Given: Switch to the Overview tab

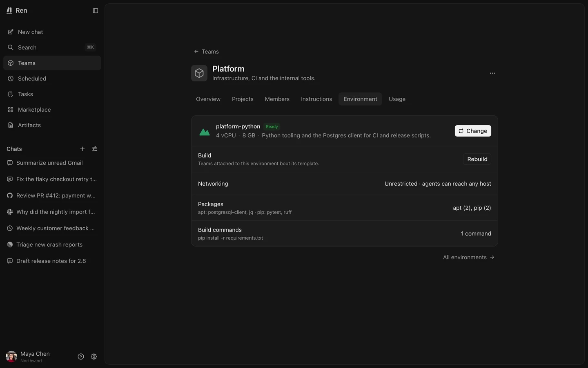Looking at the screenshot, I should click(208, 99).
